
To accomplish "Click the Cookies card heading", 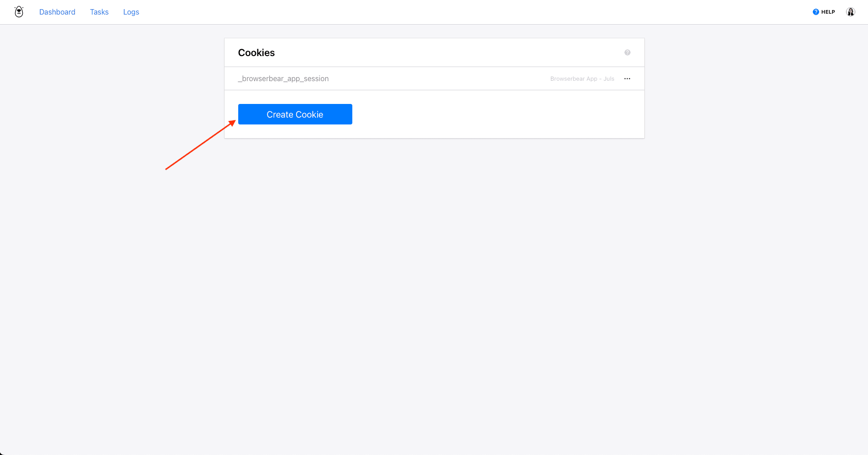I will click(x=256, y=52).
